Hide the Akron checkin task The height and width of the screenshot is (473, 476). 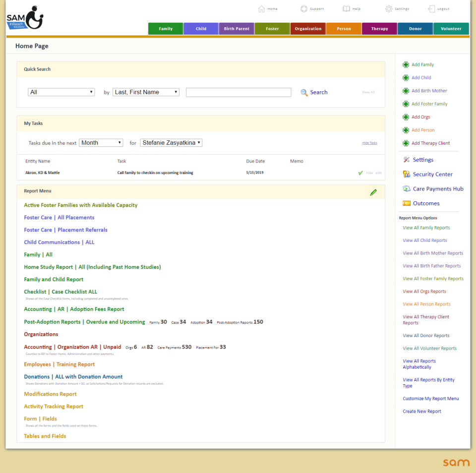point(370,173)
